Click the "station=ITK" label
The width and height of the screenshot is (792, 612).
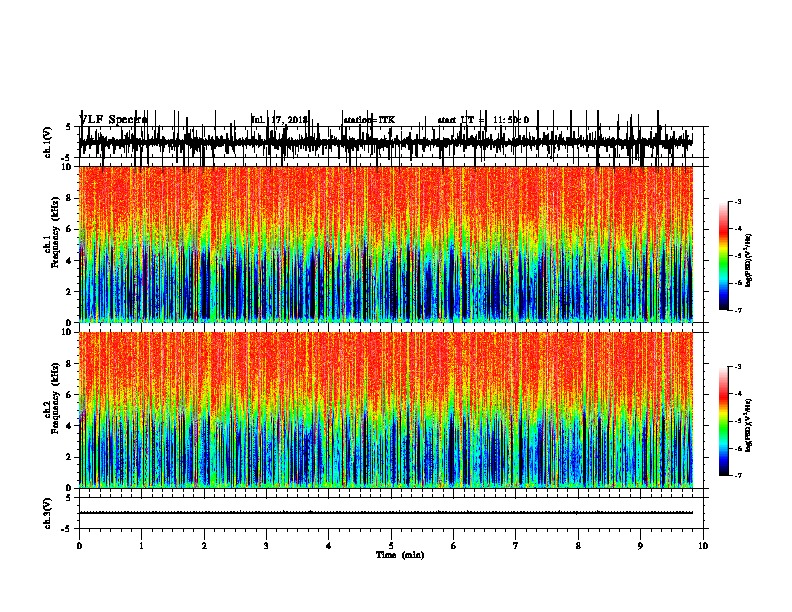click(x=369, y=120)
